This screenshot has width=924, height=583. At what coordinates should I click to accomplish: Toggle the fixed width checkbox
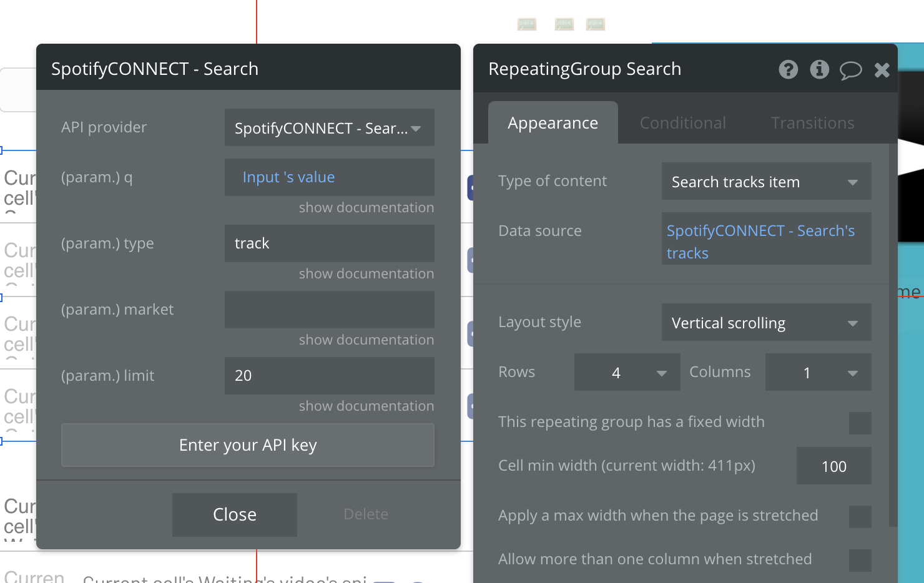coord(860,423)
